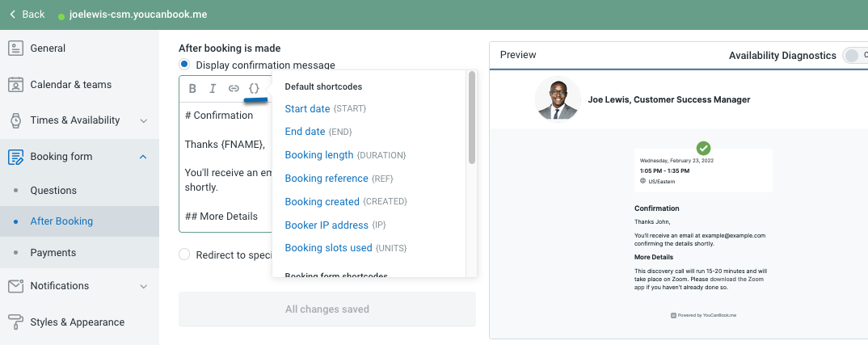Expand the Times & Availability section
868x345 pixels.
[x=143, y=120]
